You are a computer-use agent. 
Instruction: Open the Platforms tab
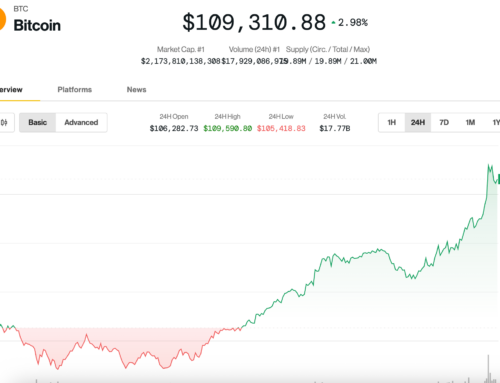click(75, 90)
